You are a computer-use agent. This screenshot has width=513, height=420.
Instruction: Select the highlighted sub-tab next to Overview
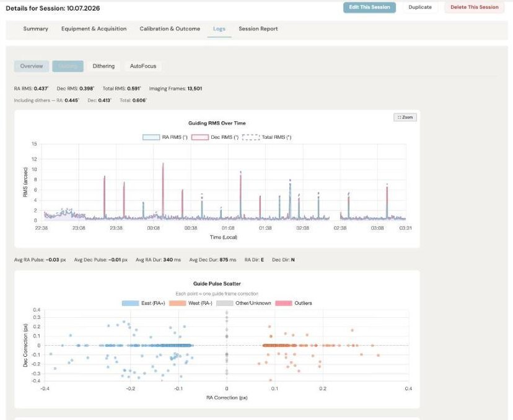coord(68,66)
